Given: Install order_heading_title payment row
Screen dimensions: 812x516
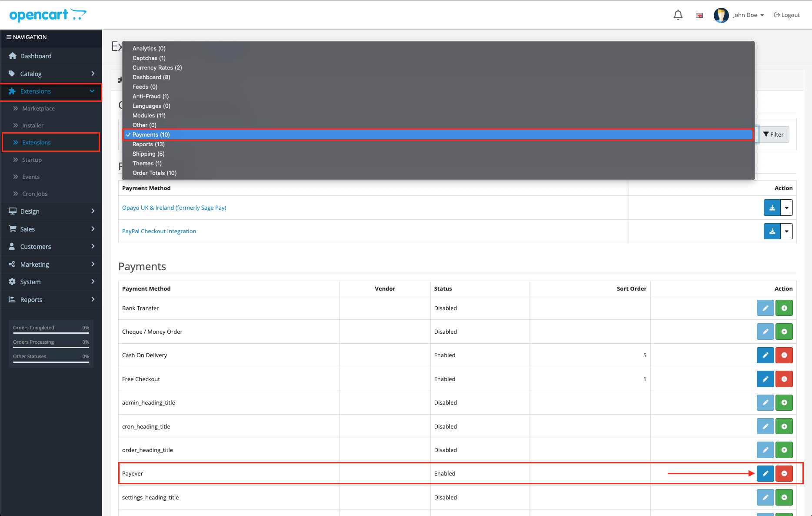Looking at the screenshot, I should point(784,450).
